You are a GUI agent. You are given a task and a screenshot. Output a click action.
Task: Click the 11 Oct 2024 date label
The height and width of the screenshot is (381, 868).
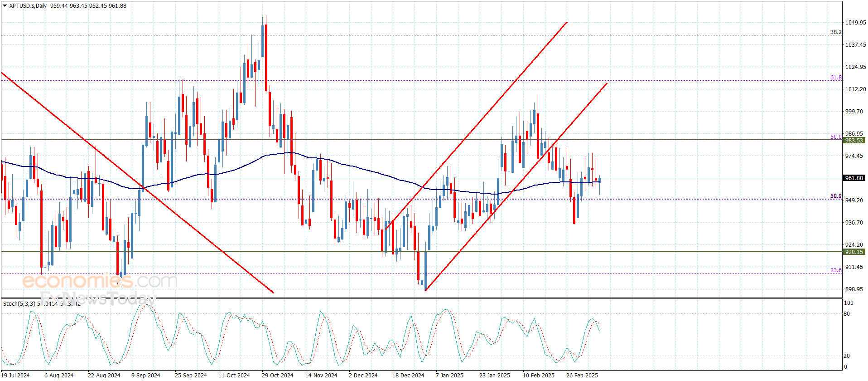(234, 375)
